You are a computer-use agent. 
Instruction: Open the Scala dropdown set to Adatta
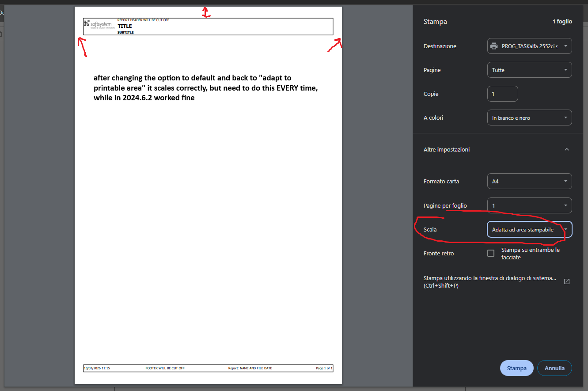pos(529,230)
